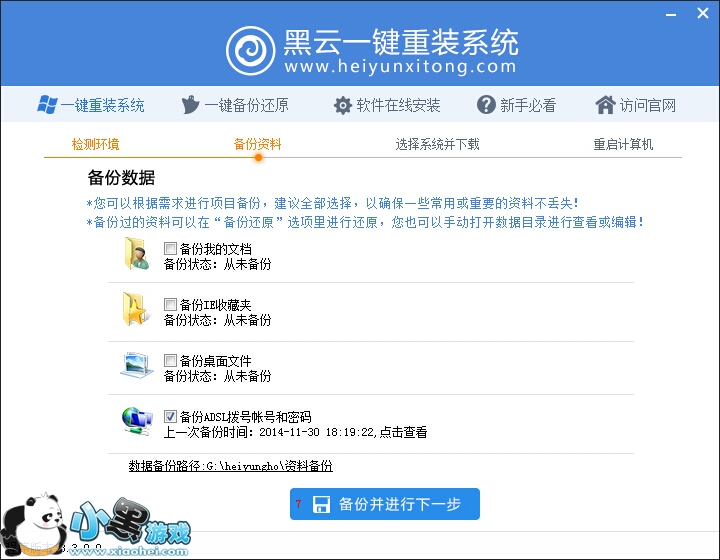720x560 pixels.
Task: Switch to 一键备份还原 menu tab
Action: tap(235, 105)
